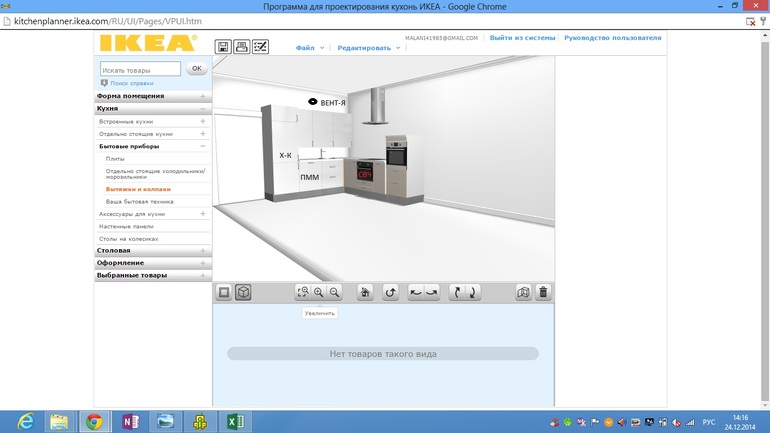
Task: Reset view with the home icon
Action: [366, 292]
